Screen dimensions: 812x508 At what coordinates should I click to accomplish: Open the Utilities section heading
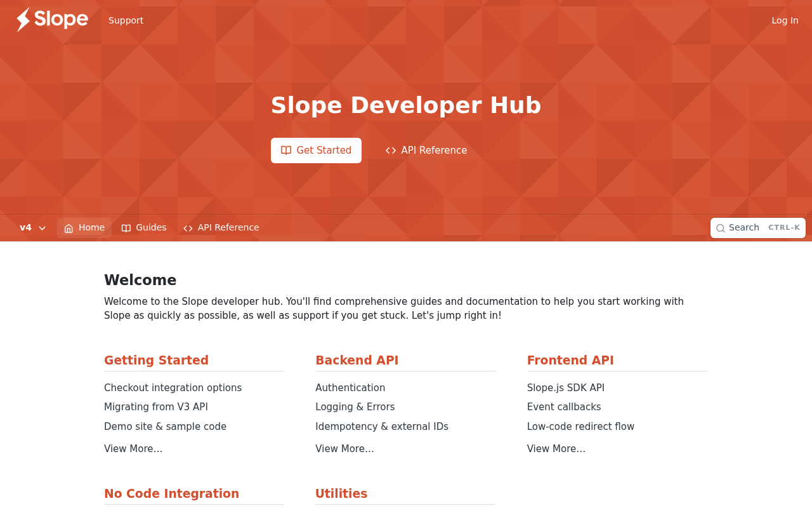tap(341, 493)
